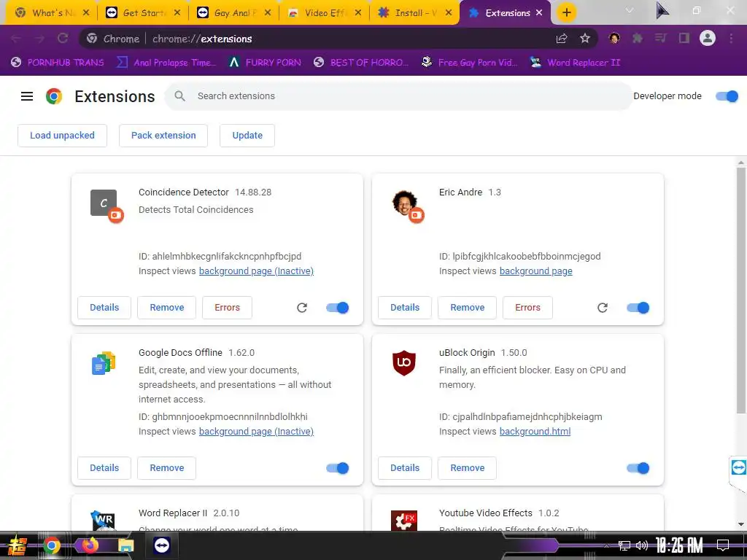Inspect Coincidence Detector background page link
This screenshot has height=560, width=747.
(x=256, y=271)
